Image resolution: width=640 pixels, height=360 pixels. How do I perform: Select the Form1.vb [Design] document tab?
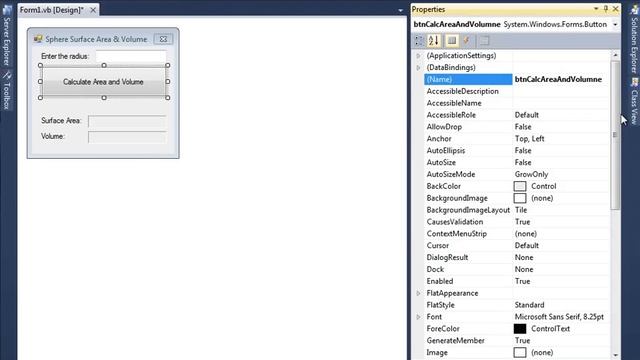point(51,10)
